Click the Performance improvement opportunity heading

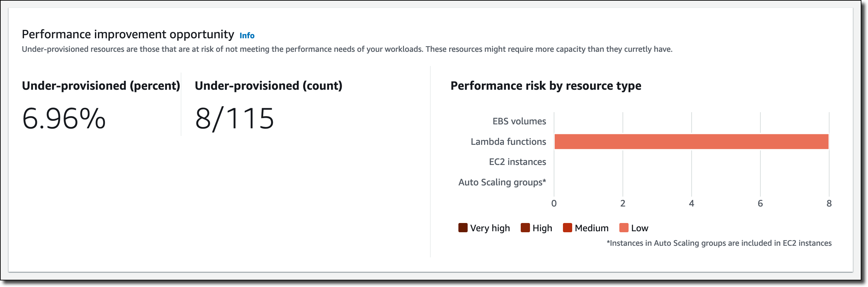pos(128,34)
